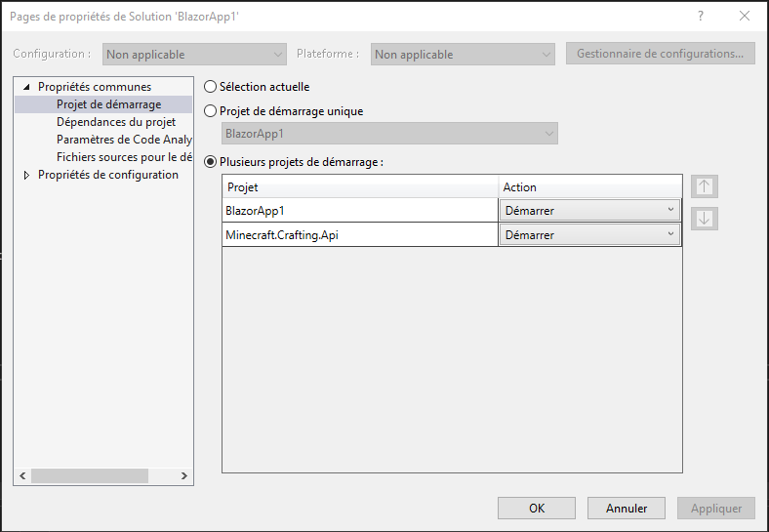Collapse the Propriétés communes node
The height and width of the screenshot is (532, 769).
(x=27, y=87)
